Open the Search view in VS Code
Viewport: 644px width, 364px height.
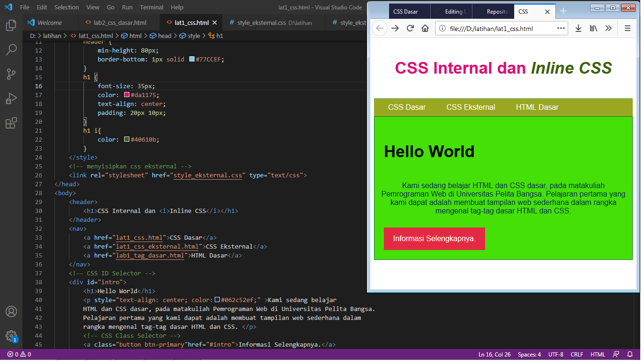11,50
